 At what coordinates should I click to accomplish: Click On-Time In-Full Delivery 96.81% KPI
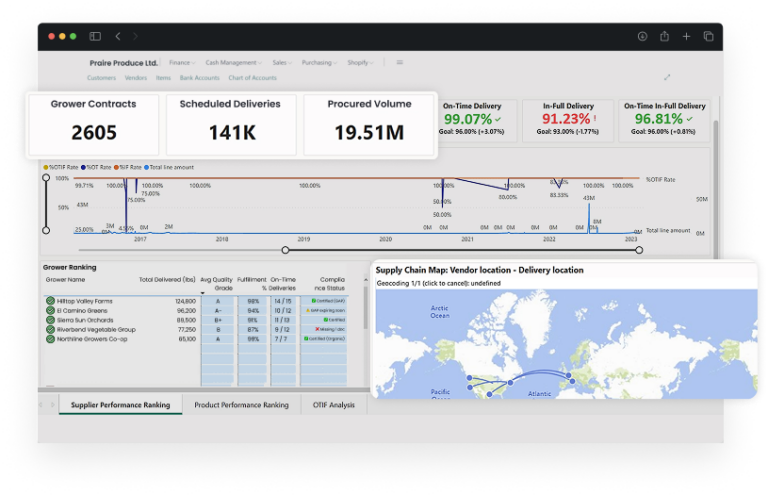(x=664, y=121)
